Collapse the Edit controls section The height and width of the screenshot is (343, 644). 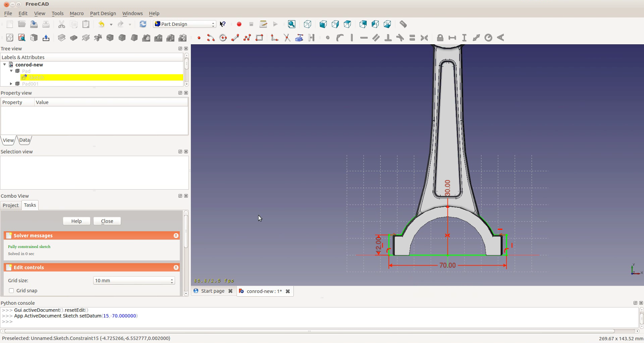(176, 267)
